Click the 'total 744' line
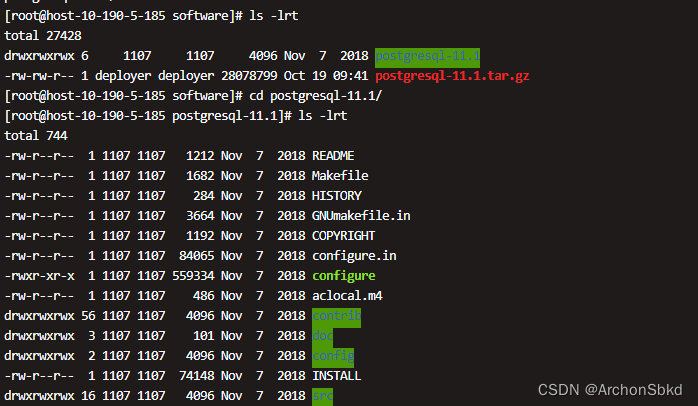This screenshot has height=406, width=698. coord(36,136)
